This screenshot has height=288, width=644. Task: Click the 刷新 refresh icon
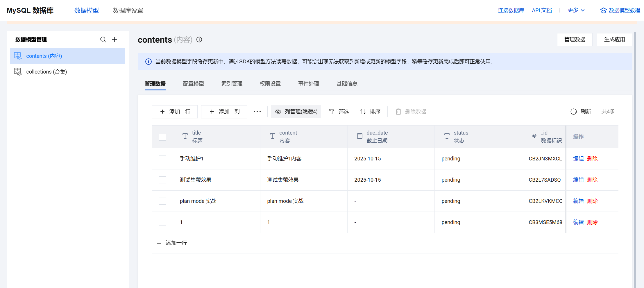pos(573,111)
